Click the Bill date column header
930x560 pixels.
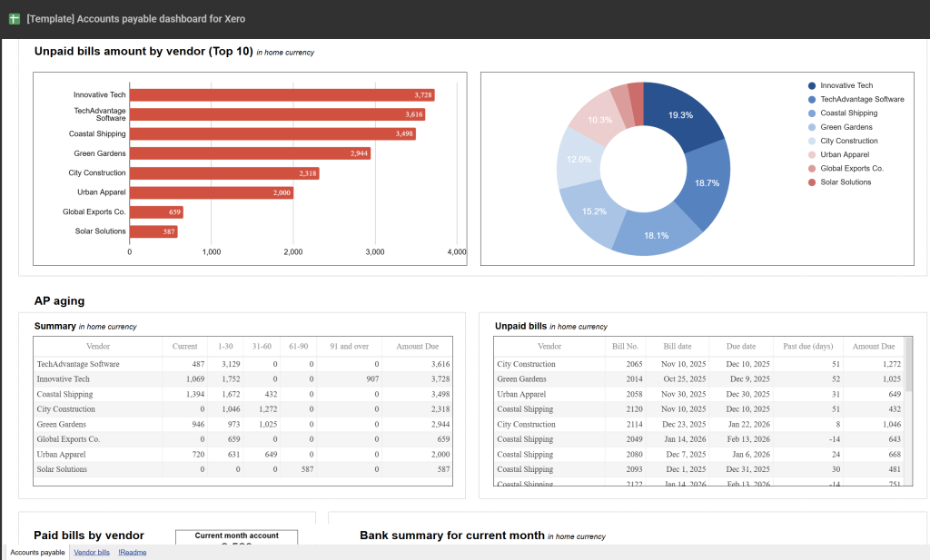[x=677, y=347]
